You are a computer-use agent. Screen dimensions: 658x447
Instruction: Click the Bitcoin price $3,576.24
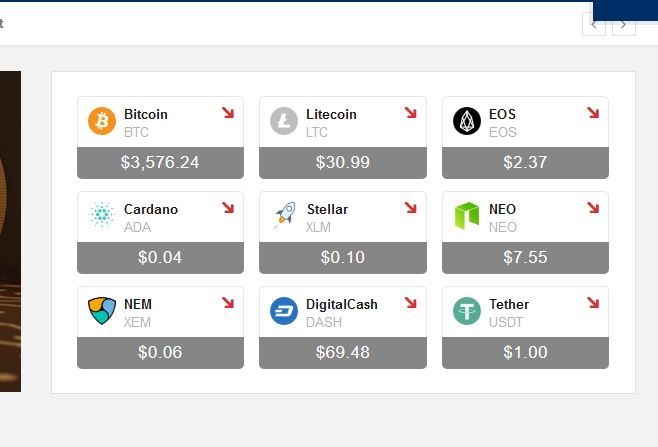coord(160,162)
